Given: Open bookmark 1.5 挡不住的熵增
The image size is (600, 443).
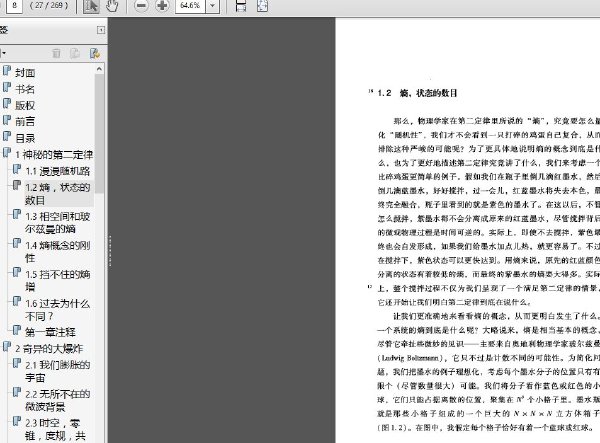Looking at the screenshot, I should [58, 280].
